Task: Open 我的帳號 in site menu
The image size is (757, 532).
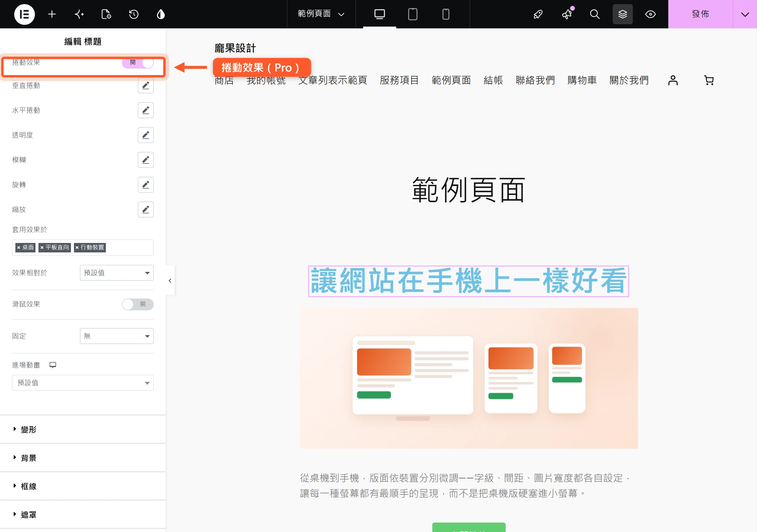Action: (x=266, y=80)
